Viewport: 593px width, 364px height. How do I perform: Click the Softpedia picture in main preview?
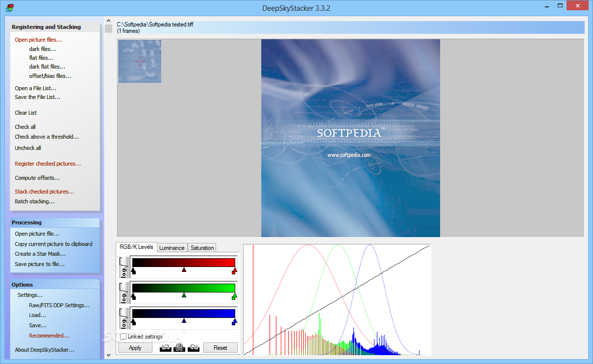click(x=350, y=138)
